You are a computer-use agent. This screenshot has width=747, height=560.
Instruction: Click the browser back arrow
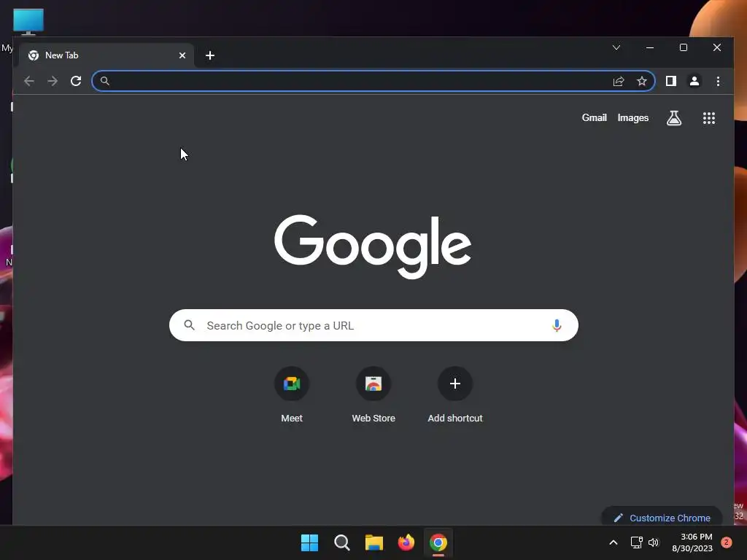(29, 81)
